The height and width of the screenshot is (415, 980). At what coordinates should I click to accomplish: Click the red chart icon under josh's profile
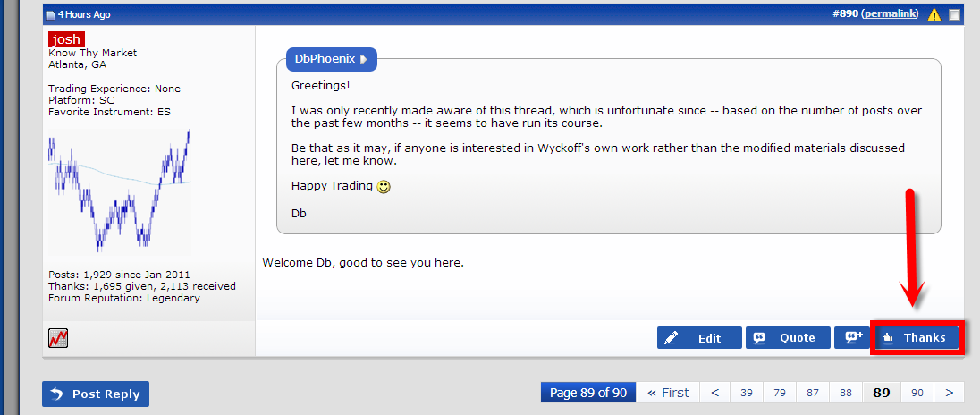tap(58, 338)
